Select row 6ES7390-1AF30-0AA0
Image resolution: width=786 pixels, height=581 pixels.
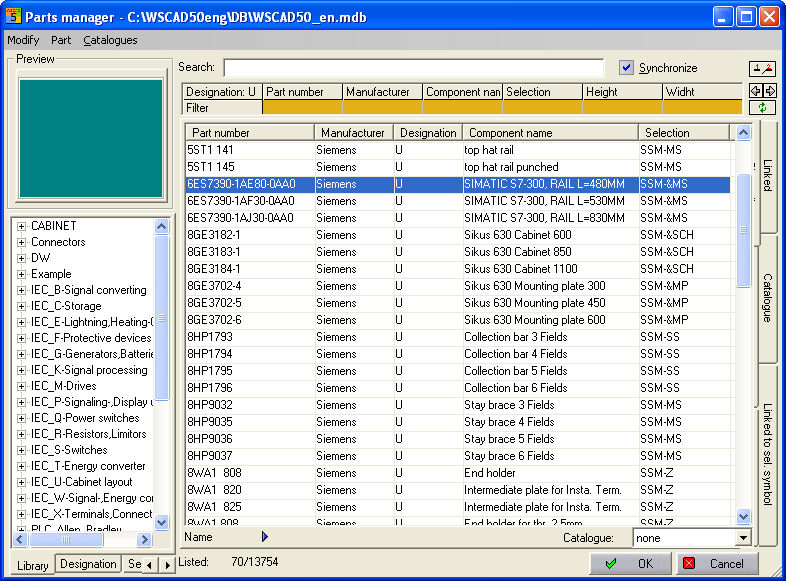pyautogui.click(x=458, y=201)
